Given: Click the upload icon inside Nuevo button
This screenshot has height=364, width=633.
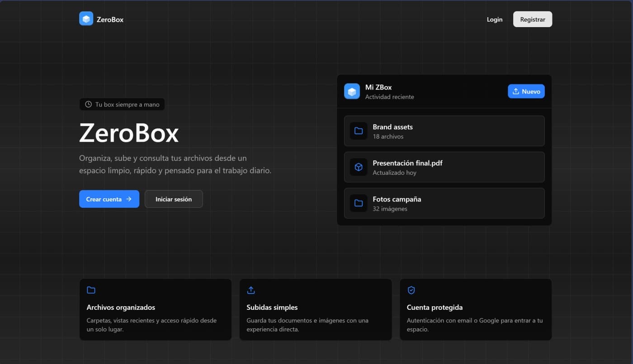Looking at the screenshot, I should 516,91.
